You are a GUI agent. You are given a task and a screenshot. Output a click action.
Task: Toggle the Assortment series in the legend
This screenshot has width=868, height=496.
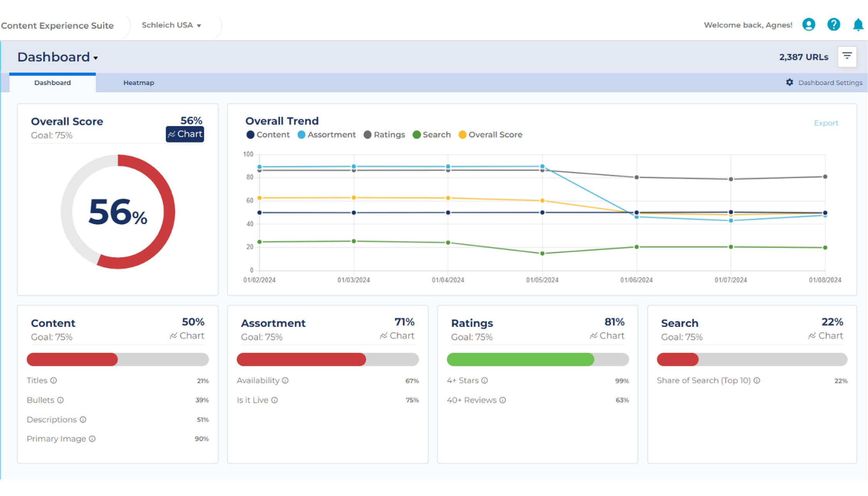coord(327,134)
